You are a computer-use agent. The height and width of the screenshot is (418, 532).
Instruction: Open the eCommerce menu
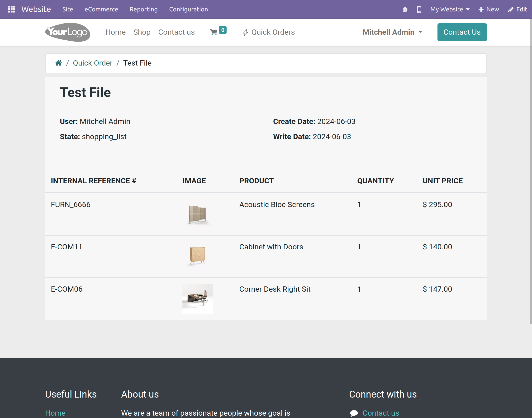101,9
